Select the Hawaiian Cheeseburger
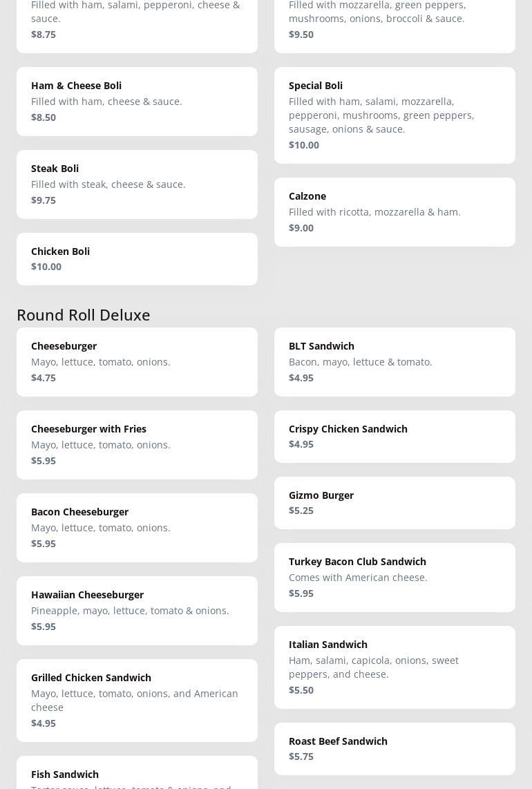532x789 pixels. tap(137, 611)
